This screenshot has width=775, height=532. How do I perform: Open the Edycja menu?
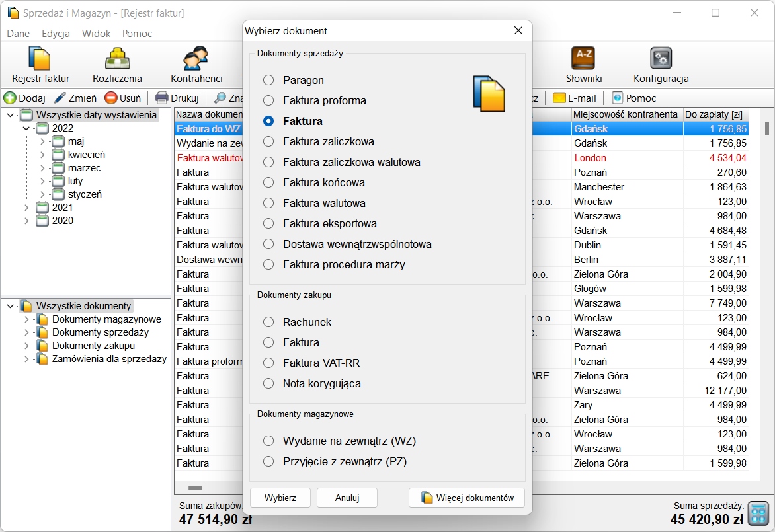pos(56,33)
